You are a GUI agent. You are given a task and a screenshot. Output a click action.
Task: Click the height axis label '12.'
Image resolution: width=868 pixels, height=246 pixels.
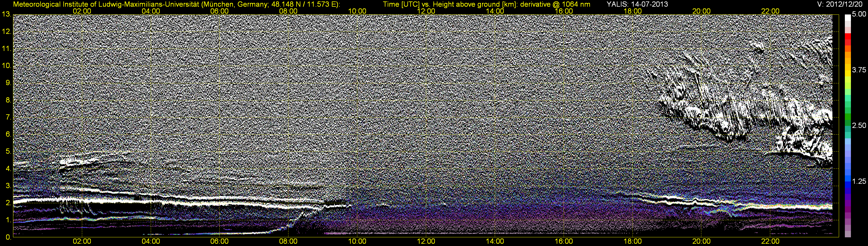click(x=6, y=31)
